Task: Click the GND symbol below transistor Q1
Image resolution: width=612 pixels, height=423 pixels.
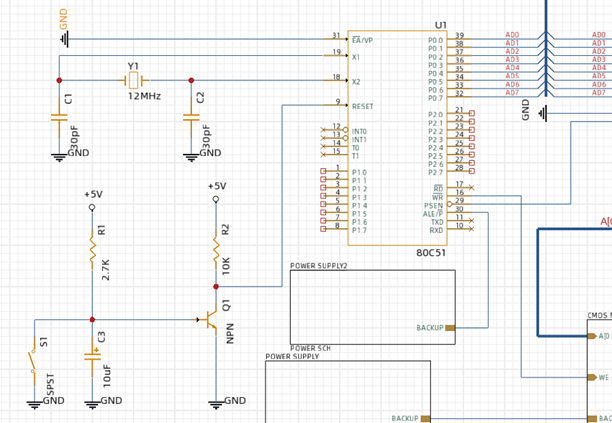Action: click(x=217, y=402)
